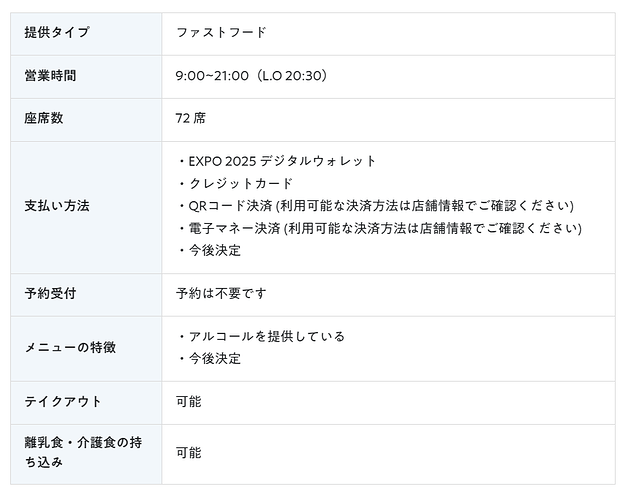Viewport: 627px width, 500px height.
Task: Select 可能 in the テイクアウト row
Action: click(189, 402)
